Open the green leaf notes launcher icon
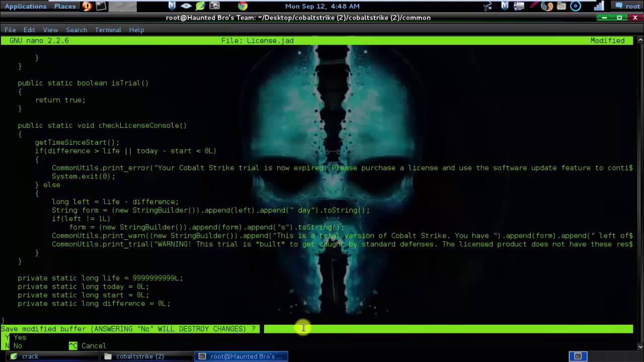Screen dimensions: 644x362 (200, 6)
